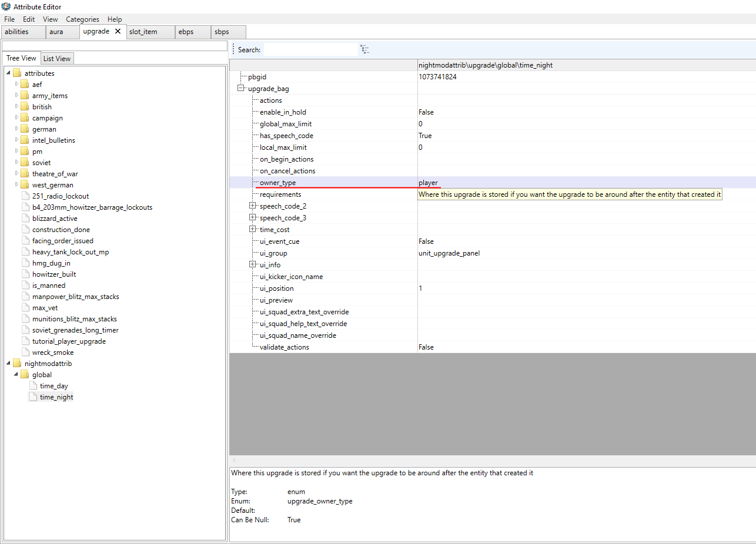Switch to the ebps tab
Viewport: 756px width, 544px height.
[x=193, y=32]
